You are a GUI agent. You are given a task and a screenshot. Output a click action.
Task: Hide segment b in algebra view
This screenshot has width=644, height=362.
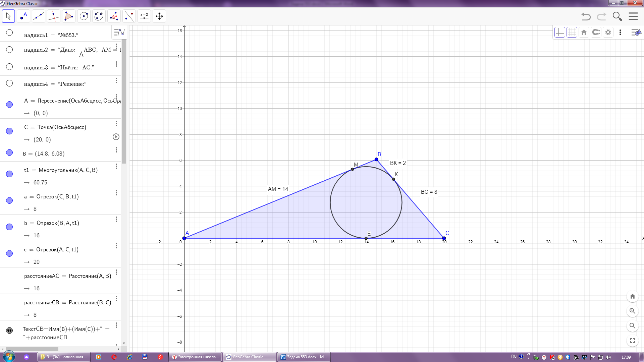coord(9,227)
